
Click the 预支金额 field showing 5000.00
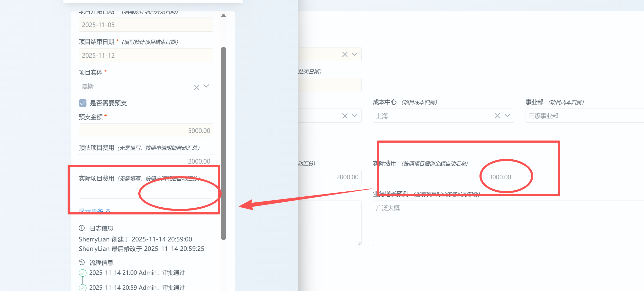[x=146, y=131]
